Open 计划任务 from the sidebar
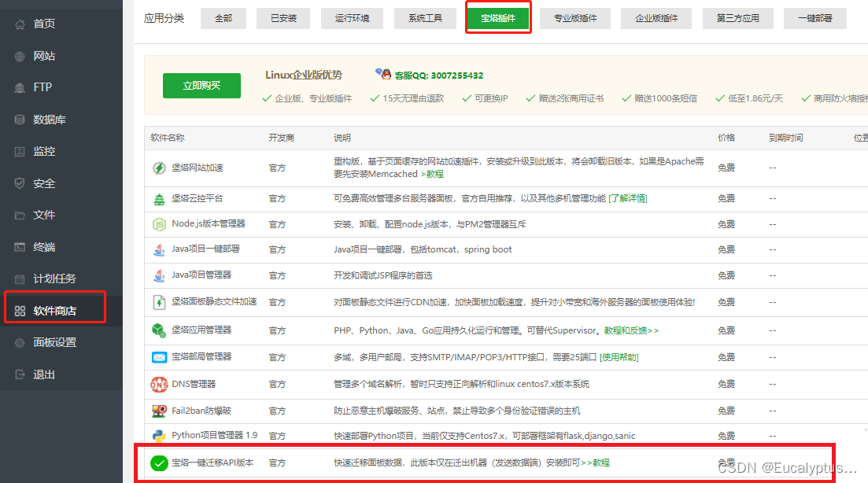This screenshot has height=483, width=868. tap(54, 278)
